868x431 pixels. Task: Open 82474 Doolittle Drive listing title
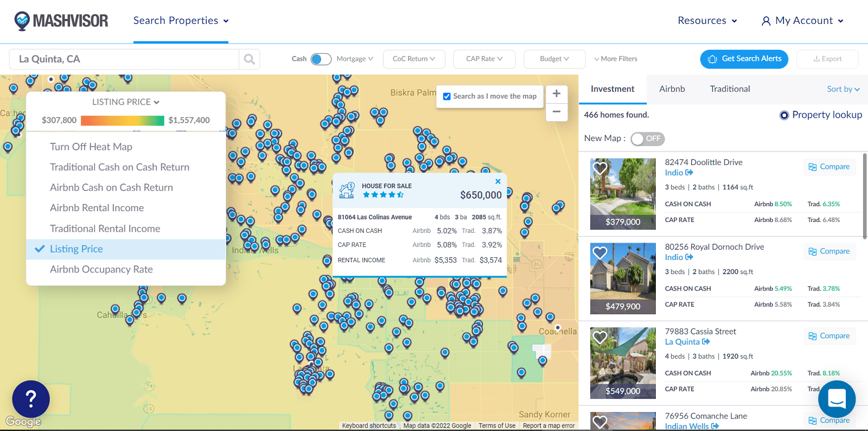point(704,162)
